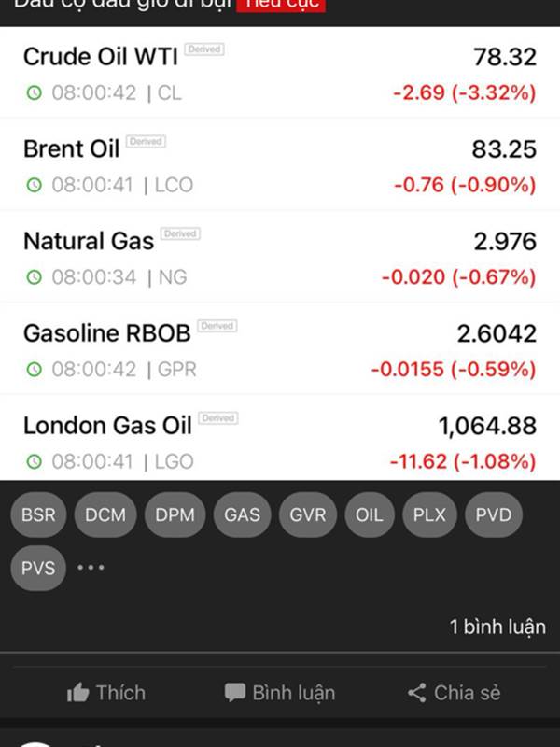Choose the PVS ticker tag
This screenshot has width=560, height=747.
point(38,568)
